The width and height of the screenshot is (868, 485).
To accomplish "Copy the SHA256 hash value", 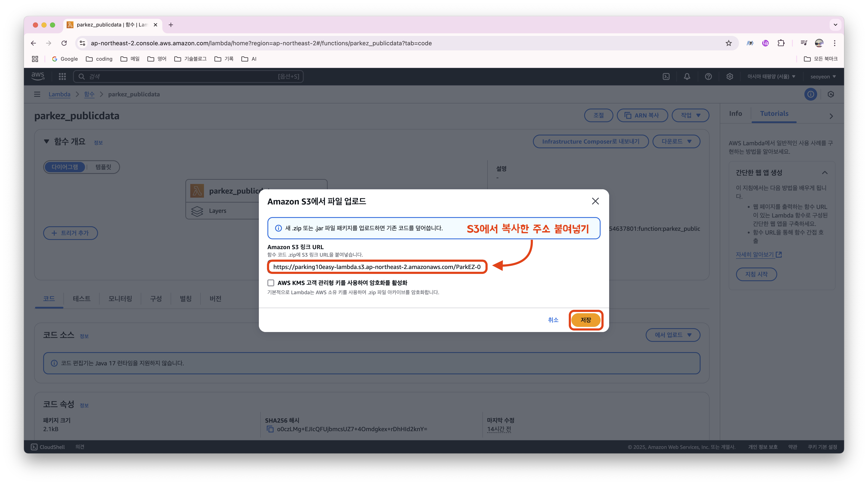I will click(x=270, y=429).
